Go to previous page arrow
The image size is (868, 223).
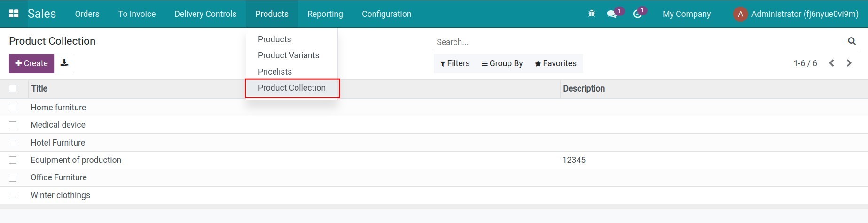point(831,63)
